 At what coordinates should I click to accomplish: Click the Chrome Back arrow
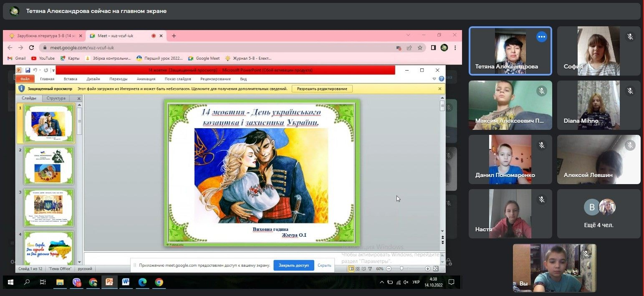pyautogui.click(x=10, y=48)
